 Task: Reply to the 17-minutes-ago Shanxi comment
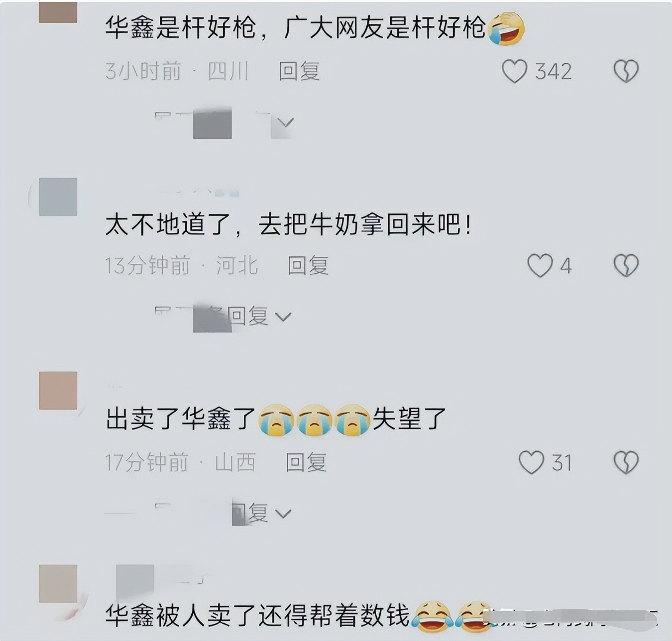pyautogui.click(x=306, y=462)
